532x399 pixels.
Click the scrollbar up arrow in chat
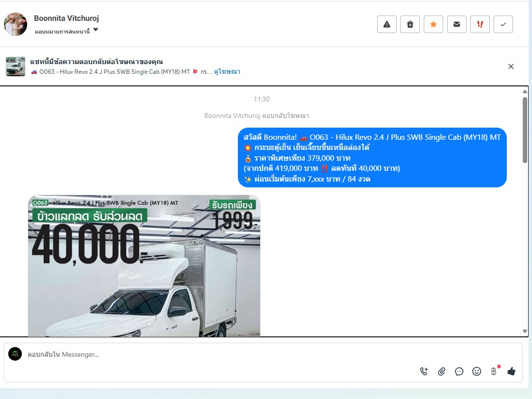tap(525, 91)
